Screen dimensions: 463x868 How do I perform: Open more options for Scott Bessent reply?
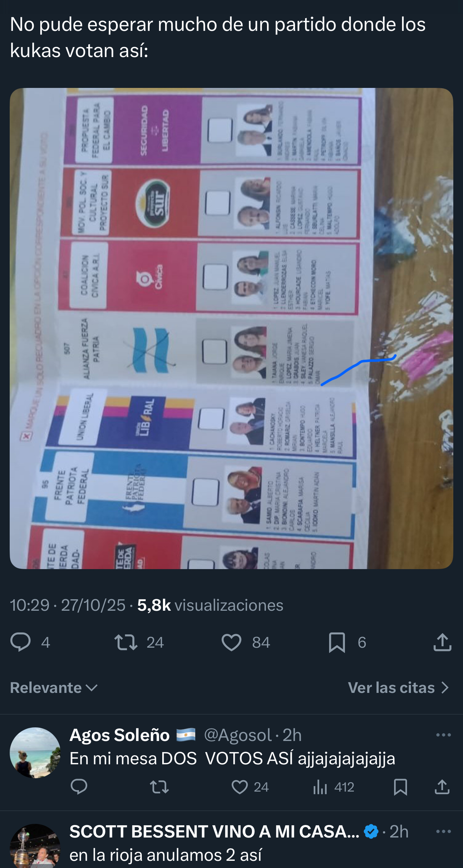(443, 831)
